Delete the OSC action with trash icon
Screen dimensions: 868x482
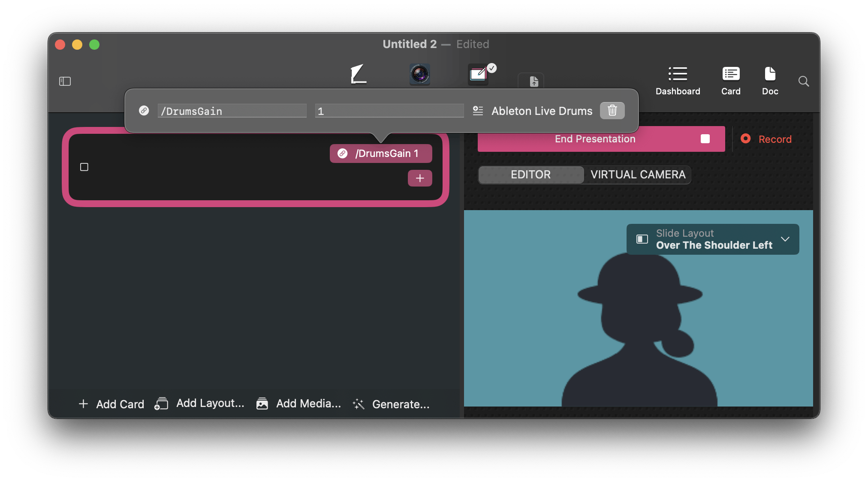coord(612,111)
